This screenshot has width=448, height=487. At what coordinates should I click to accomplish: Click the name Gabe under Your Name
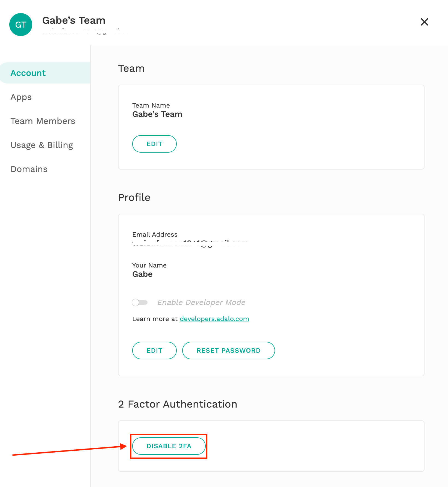click(x=142, y=274)
